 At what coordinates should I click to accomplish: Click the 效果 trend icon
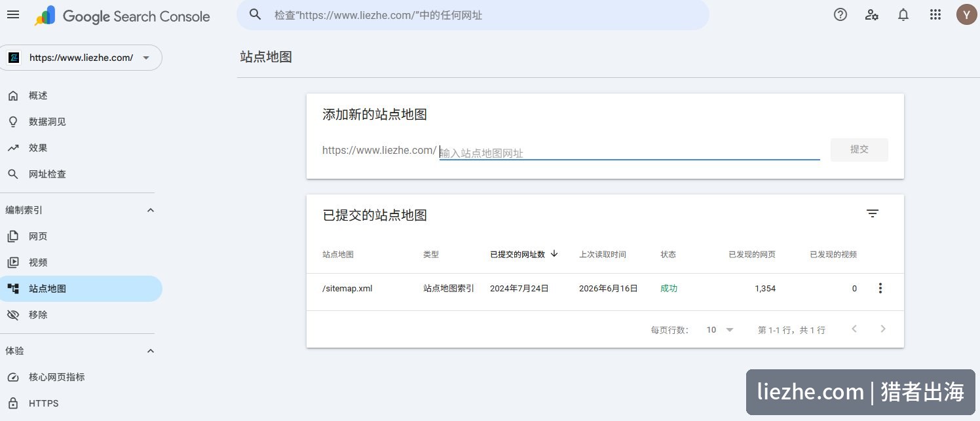click(x=13, y=148)
